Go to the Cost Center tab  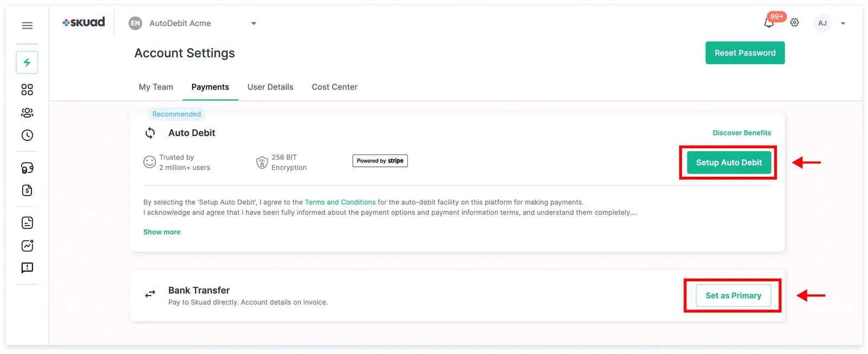coord(335,87)
